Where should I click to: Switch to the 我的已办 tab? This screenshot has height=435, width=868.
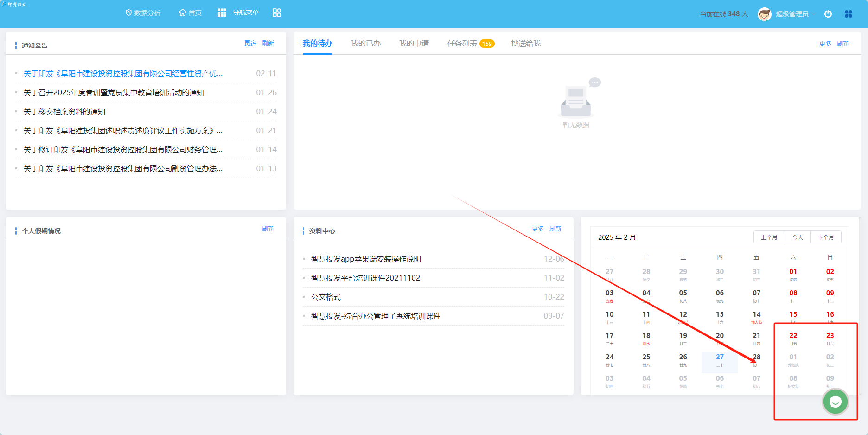[x=365, y=43]
